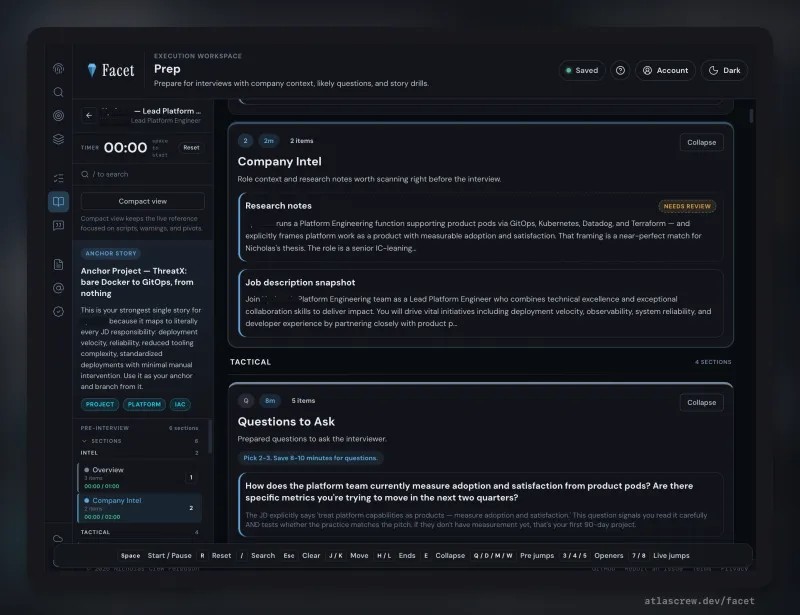This screenshot has height=615, width=800.
Task: Open the checklist icon in sidebar
Action: click(x=59, y=178)
